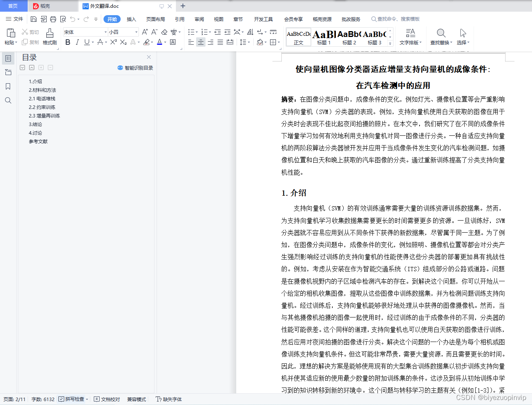Click the character border boxed A icon
This screenshot has width=532, height=405.
pyautogui.click(x=173, y=42)
